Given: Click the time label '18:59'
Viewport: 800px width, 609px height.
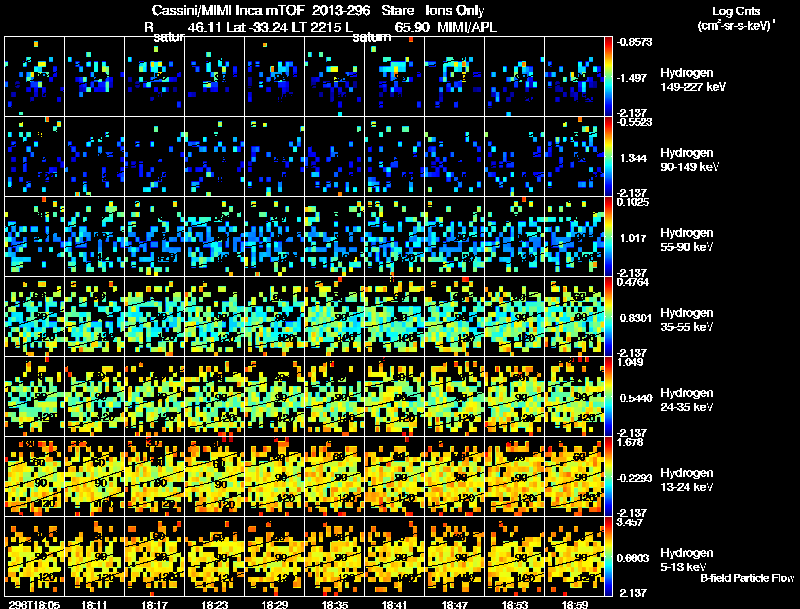Looking at the screenshot, I should pos(574,604).
